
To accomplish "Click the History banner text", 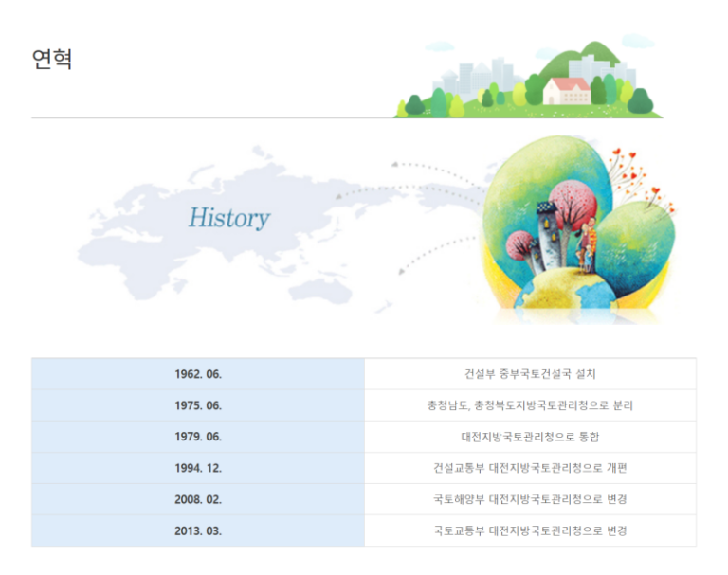I will coord(228,218).
